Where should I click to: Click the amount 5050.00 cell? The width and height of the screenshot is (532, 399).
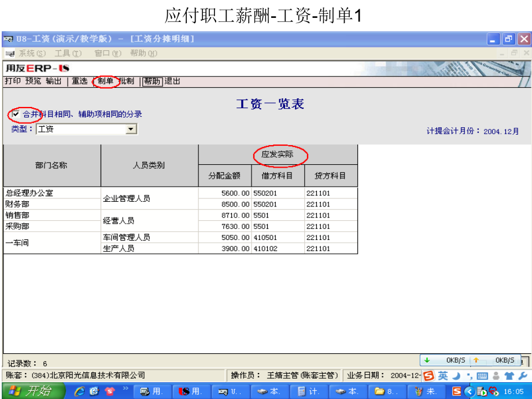[x=224, y=238]
